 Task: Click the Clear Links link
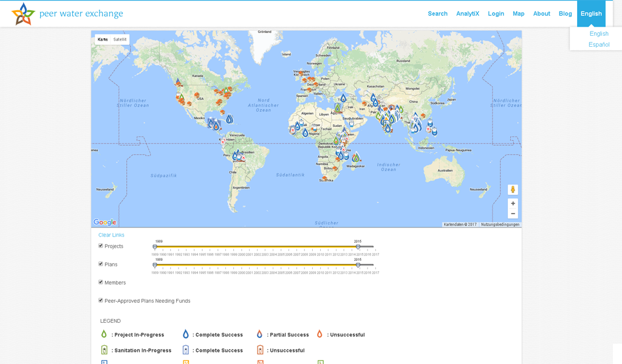pyautogui.click(x=111, y=235)
